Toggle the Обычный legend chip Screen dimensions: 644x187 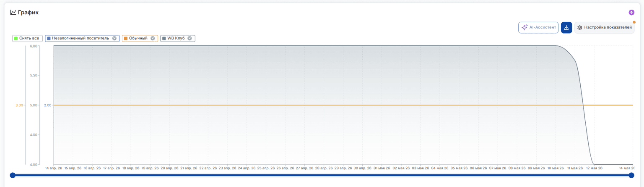(x=140, y=38)
